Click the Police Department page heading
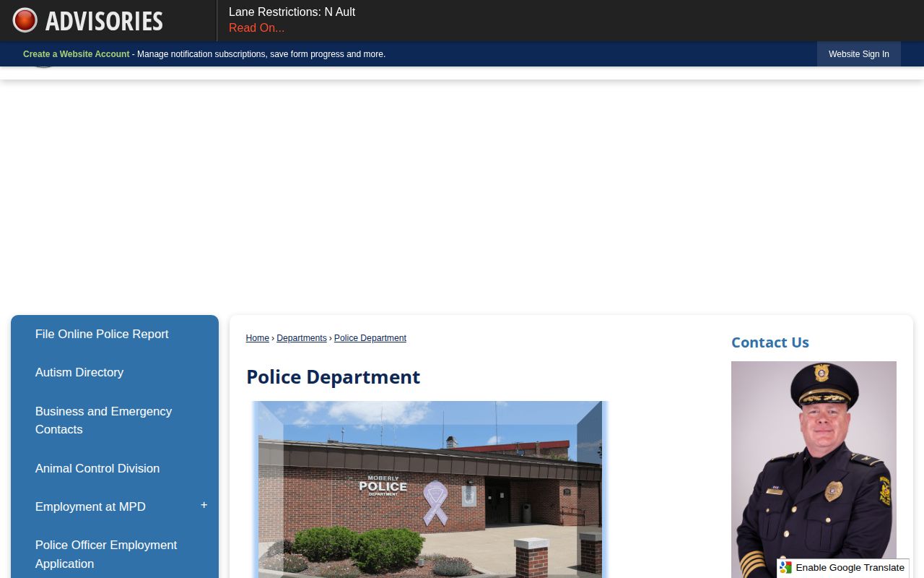 tap(333, 377)
